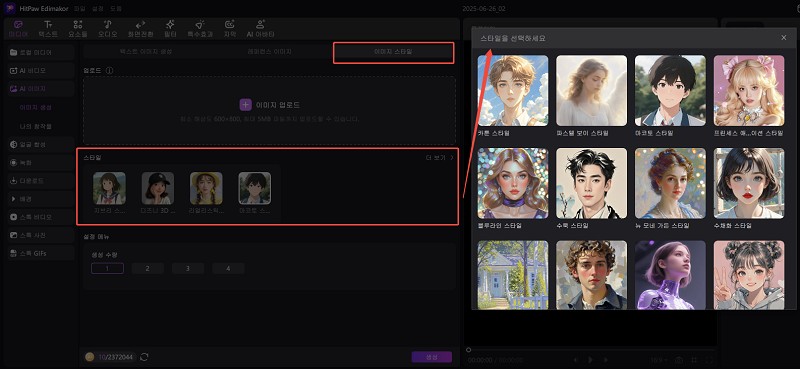Select 녹화 (Record) in the sidebar
The height and width of the screenshot is (369, 800).
pyautogui.click(x=41, y=162)
